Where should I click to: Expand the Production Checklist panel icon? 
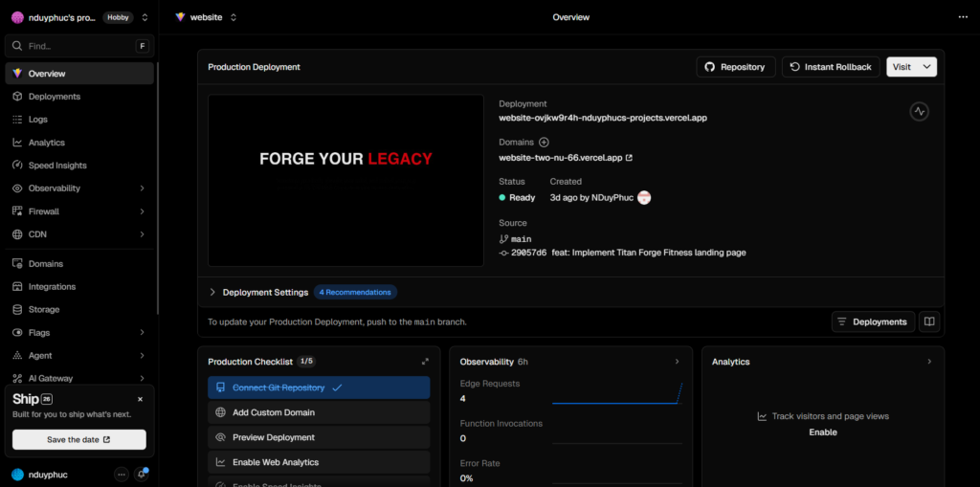(425, 362)
